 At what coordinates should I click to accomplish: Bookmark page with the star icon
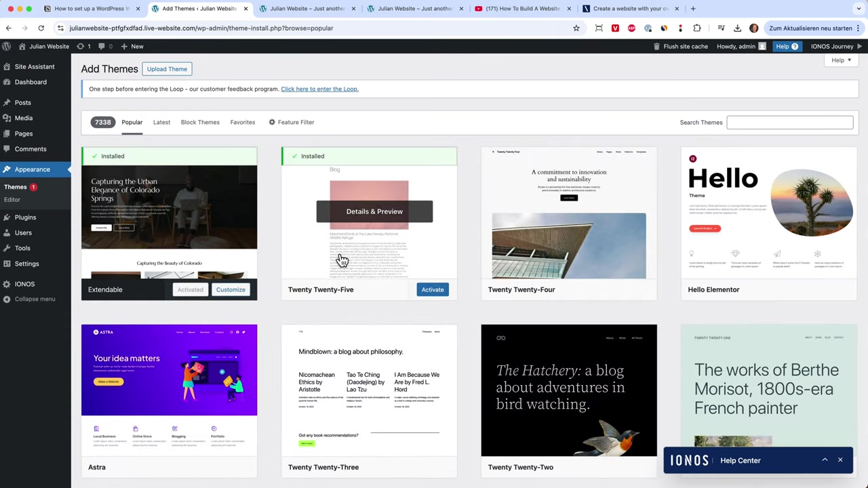click(x=576, y=28)
